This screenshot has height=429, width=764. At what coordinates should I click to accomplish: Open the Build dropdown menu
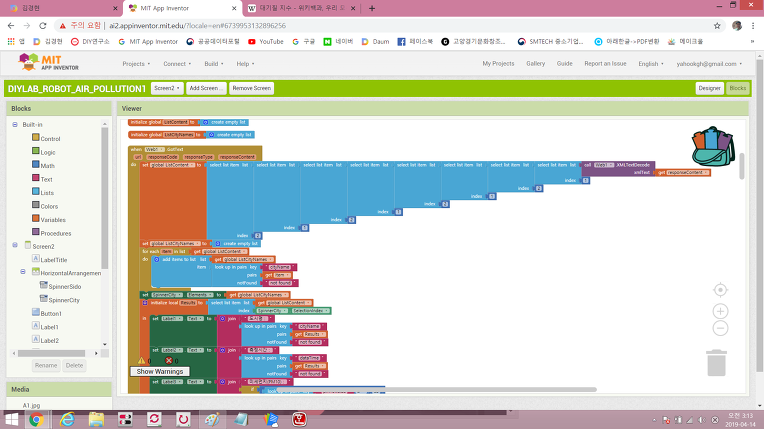click(214, 64)
